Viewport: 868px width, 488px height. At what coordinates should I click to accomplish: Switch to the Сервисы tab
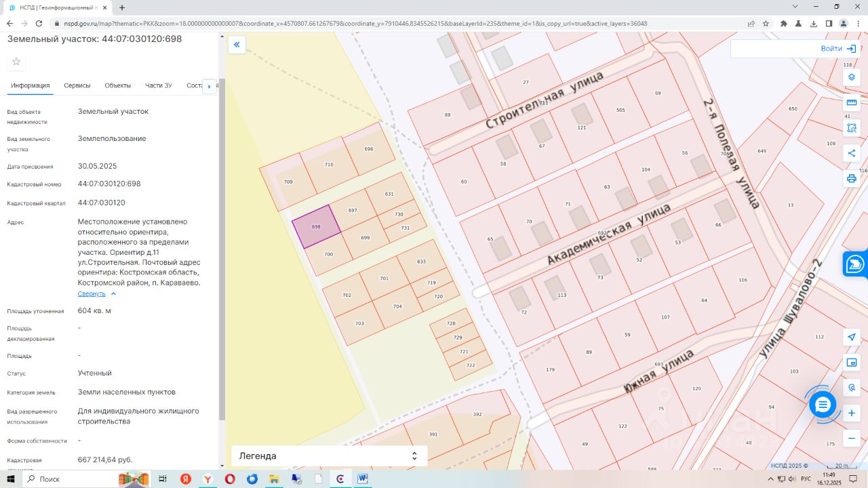coord(77,85)
